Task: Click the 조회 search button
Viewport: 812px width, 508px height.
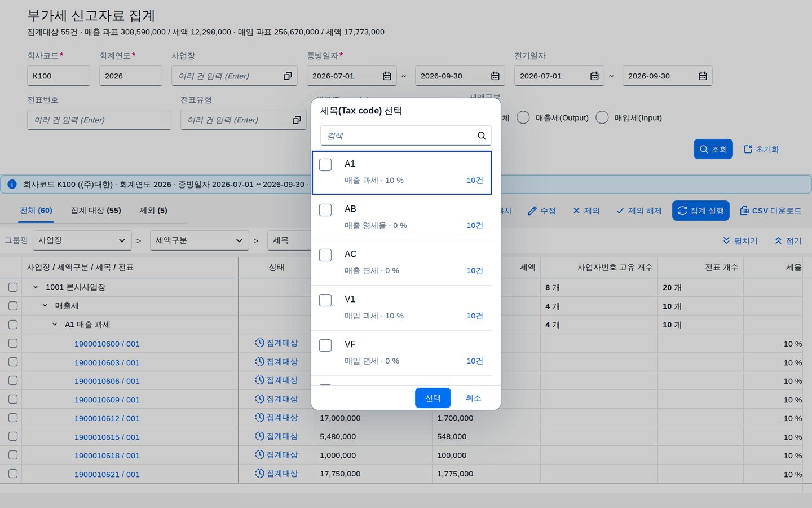Action: (713, 149)
